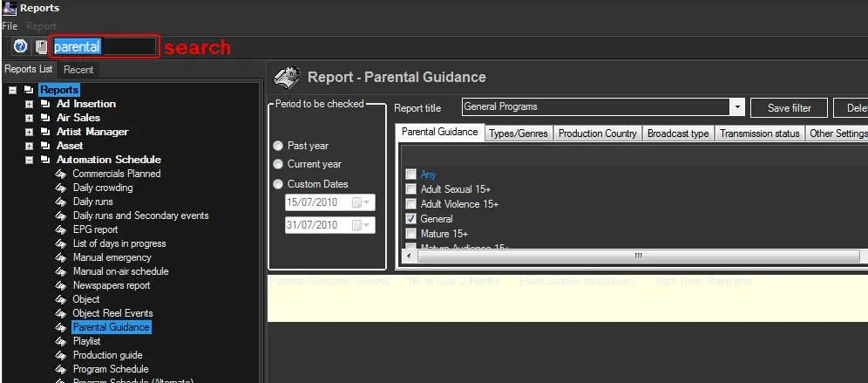868x383 pixels.
Task: Open calendar picker for 15/07/2010 date
Action: click(x=360, y=202)
